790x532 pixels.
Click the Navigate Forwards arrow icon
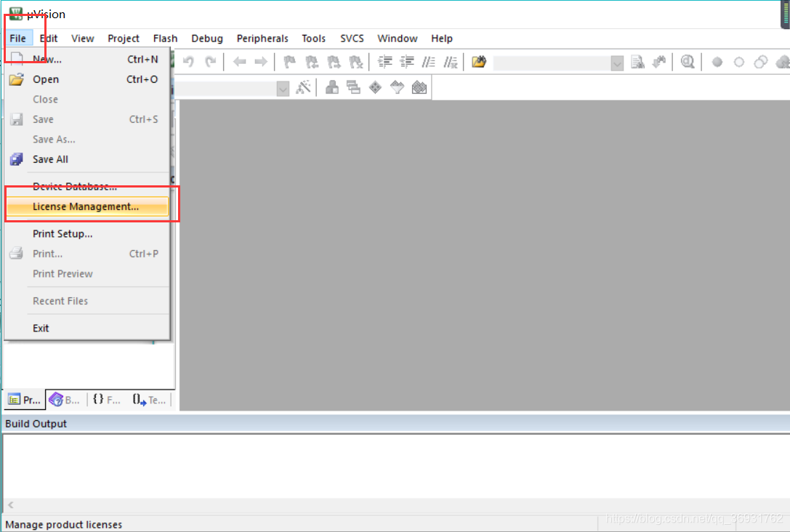click(261, 62)
